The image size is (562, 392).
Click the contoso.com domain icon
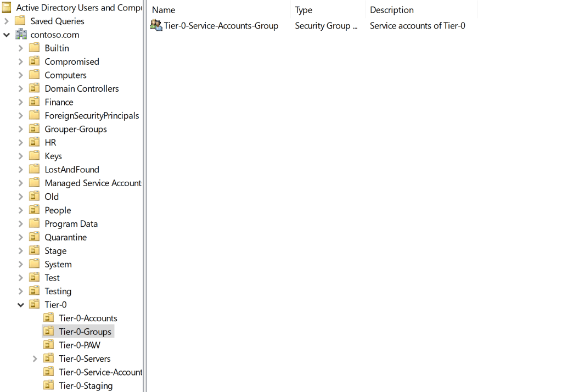click(21, 35)
